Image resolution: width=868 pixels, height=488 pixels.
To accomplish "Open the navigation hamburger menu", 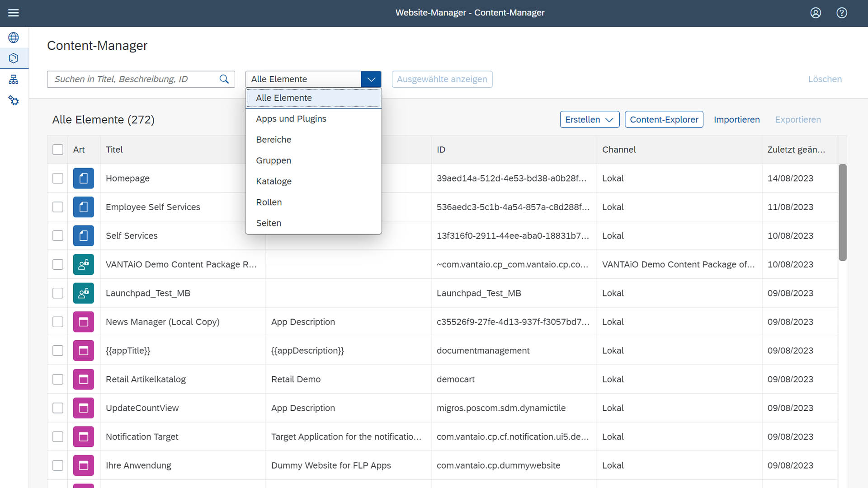I will [x=14, y=13].
